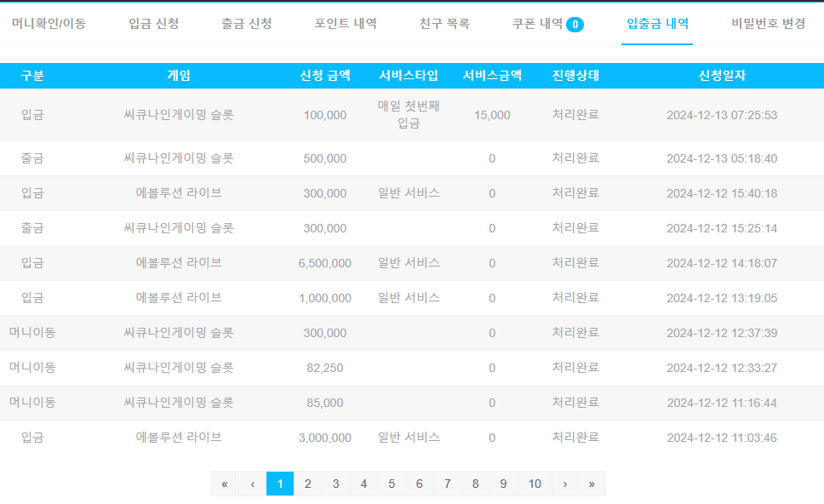
Task: Click the 15,000 service amount cell
Action: pyautogui.click(x=492, y=115)
